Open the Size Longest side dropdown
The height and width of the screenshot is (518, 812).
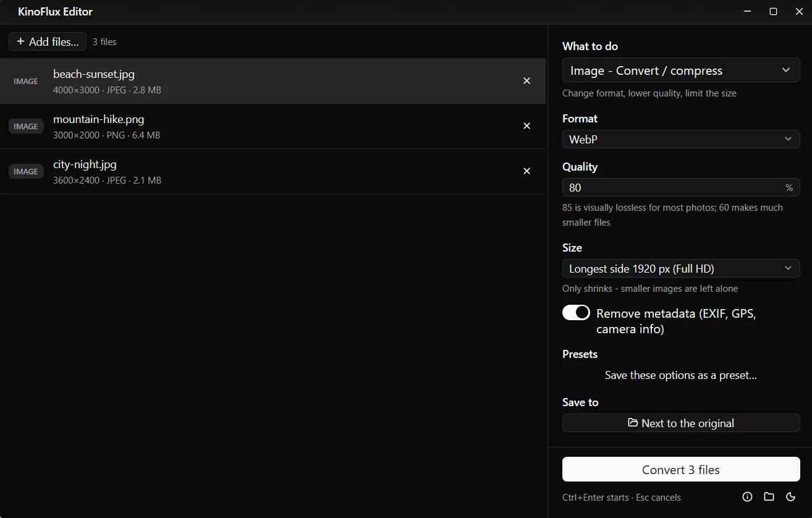point(681,268)
